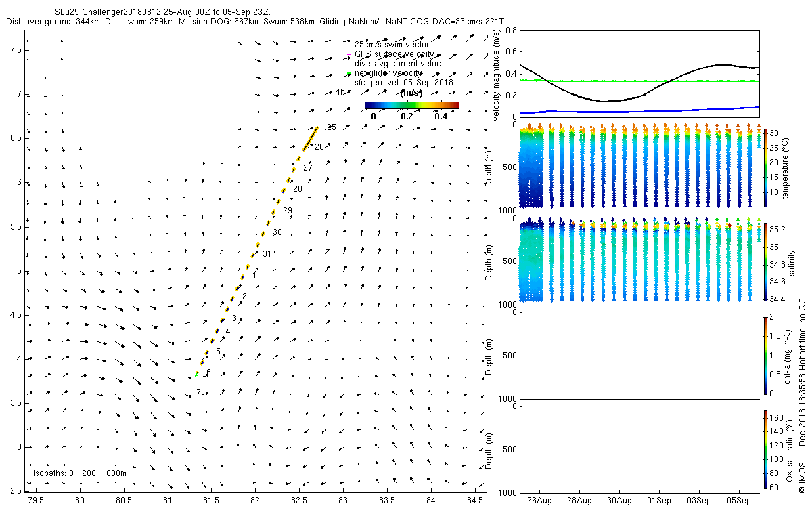The height and width of the screenshot is (508, 812).
Task: Click the Ox. sat. ratio (%) colorbar
Action: click(765, 449)
